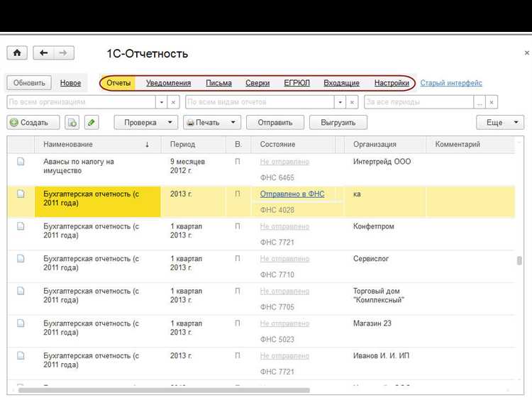Switch to the Входящие tab
This screenshot has height=400, width=532.
tap(341, 83)
